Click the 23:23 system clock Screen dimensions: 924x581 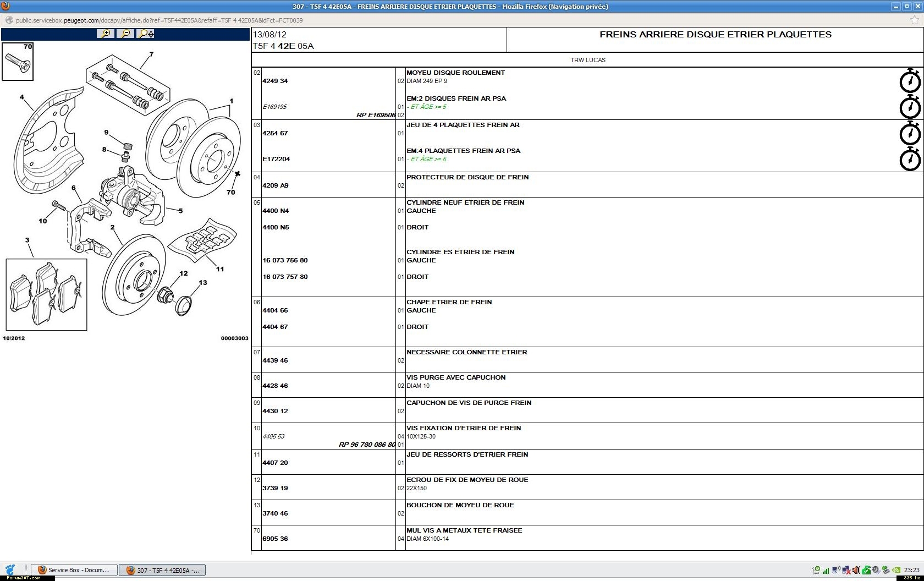[x=911, y=570]
